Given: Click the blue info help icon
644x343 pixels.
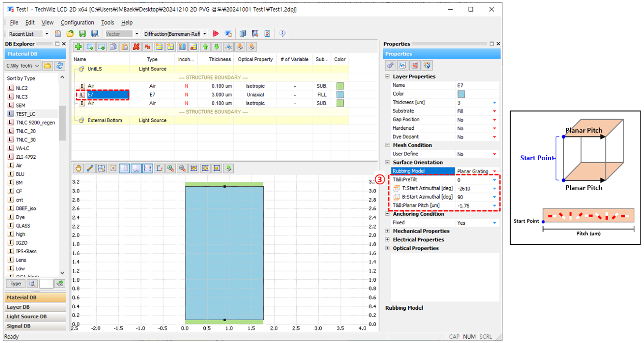Looking at the screenshot, I should pos(282,34).
